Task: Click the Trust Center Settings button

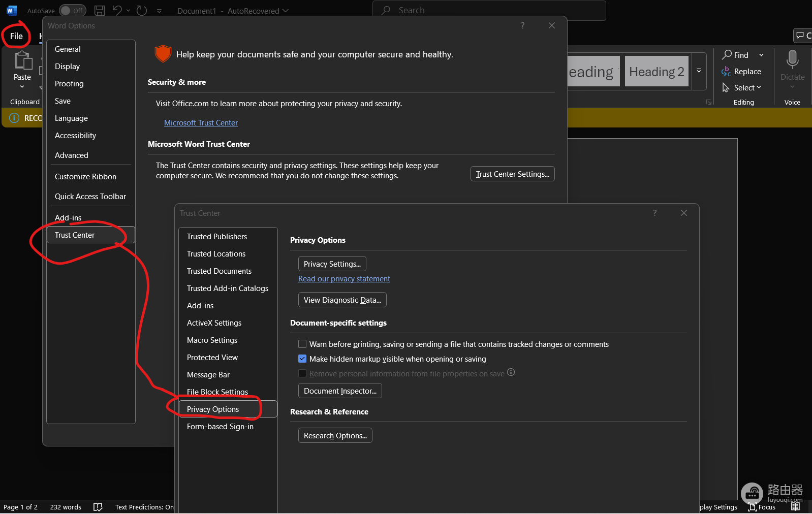Action: coord(512,174)
